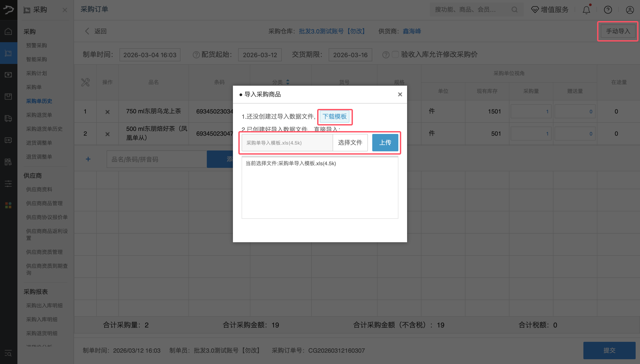640x364 pixels.
Task: Open 采购退货单 in sidebar menu
Action: pos(39,115)
